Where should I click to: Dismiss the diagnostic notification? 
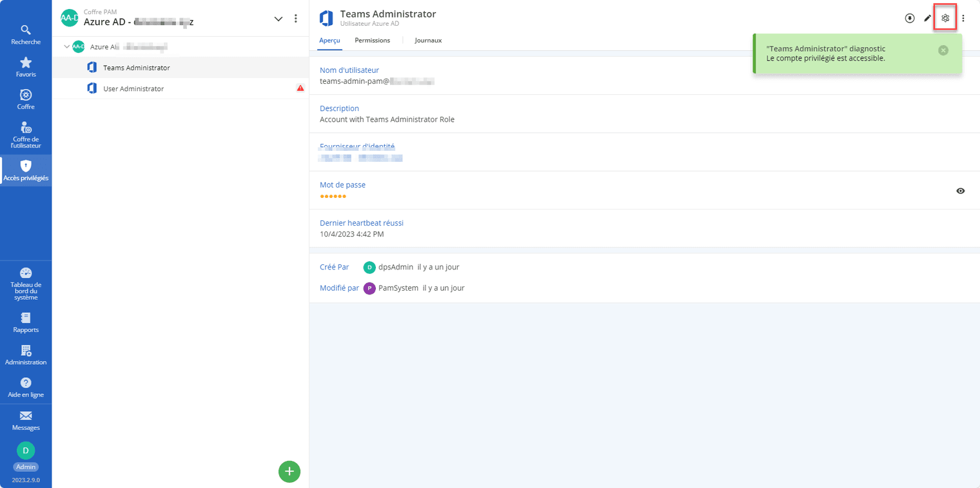pos(943,50)
